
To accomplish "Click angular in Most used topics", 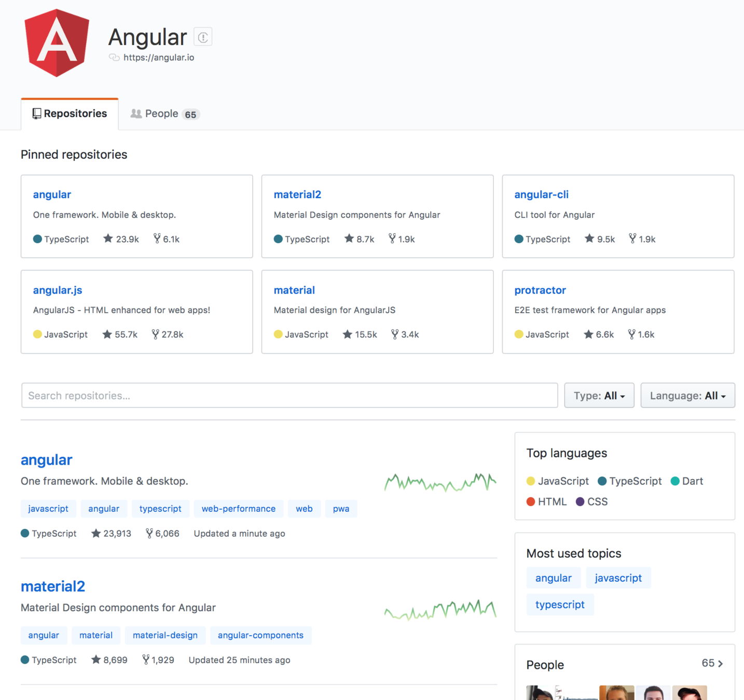I will [x=554, y=578].
